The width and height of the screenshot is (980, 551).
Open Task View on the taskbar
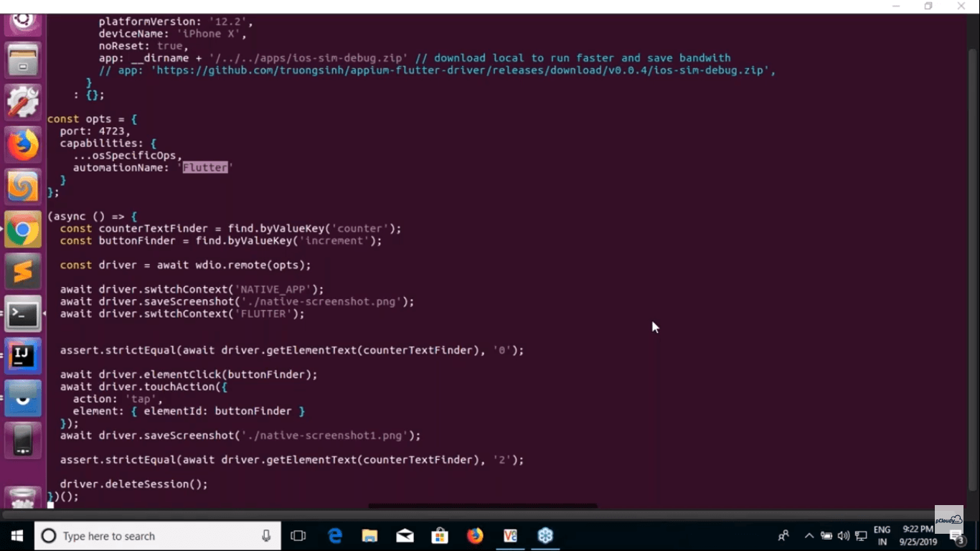tap(298, 536)
